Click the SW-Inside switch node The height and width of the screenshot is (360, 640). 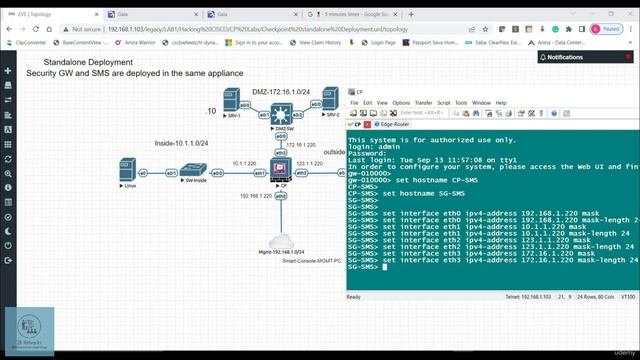click(193, 170)
